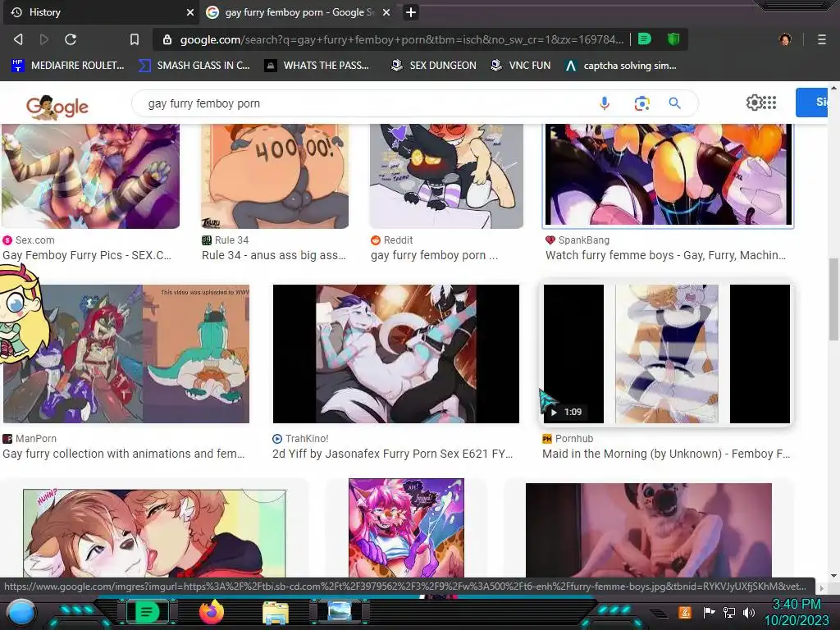Search by image with the camera icon

641,103
